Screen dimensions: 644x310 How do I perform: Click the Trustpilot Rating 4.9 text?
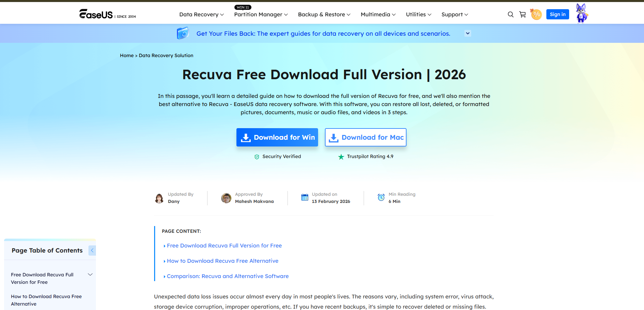point(370,156)
